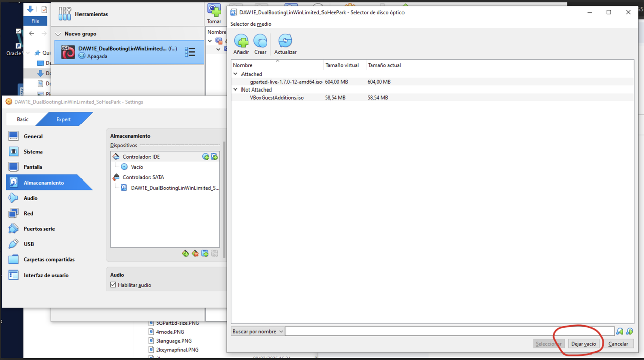Collapse the Not Attached group

[235, 89]
